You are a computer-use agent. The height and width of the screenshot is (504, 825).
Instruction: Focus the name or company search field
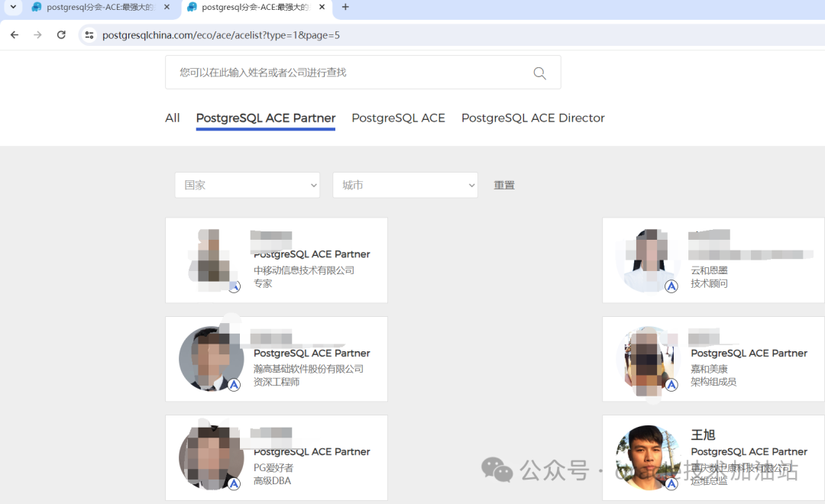point(363,72)
